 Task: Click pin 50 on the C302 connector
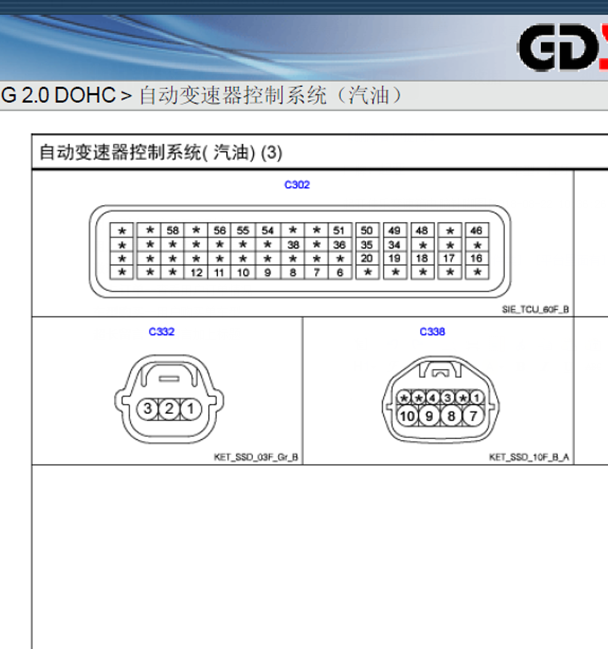[x=367, y=231]
